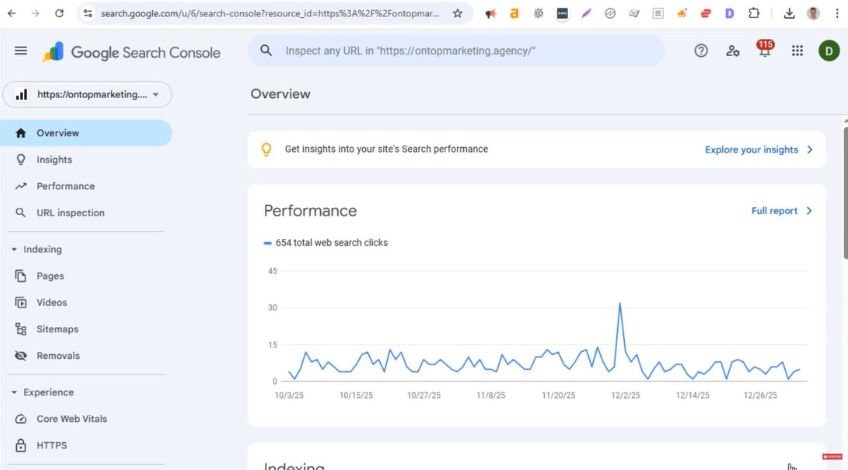Viewport: 848px width, 470px height.
Task: Open the Sitemaps page
Action: pos(57,329)
